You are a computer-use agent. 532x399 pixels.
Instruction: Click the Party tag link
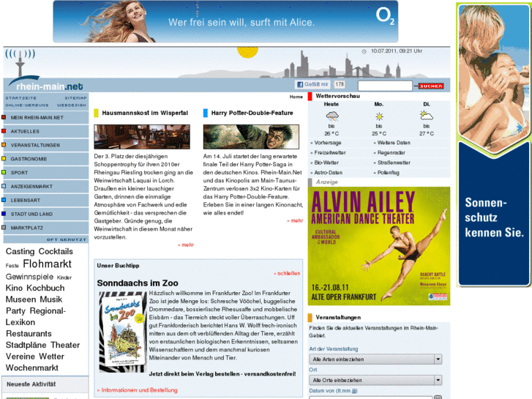(x=15, y=311)
